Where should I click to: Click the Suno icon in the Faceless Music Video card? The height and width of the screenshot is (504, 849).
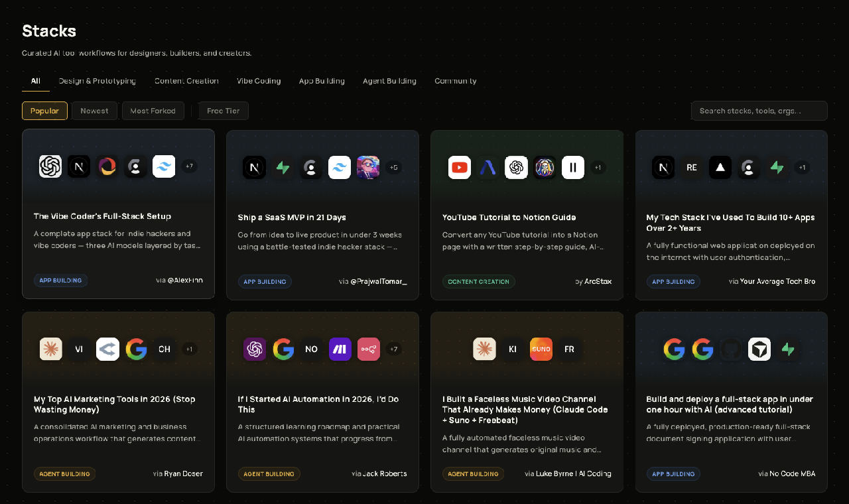541,349
